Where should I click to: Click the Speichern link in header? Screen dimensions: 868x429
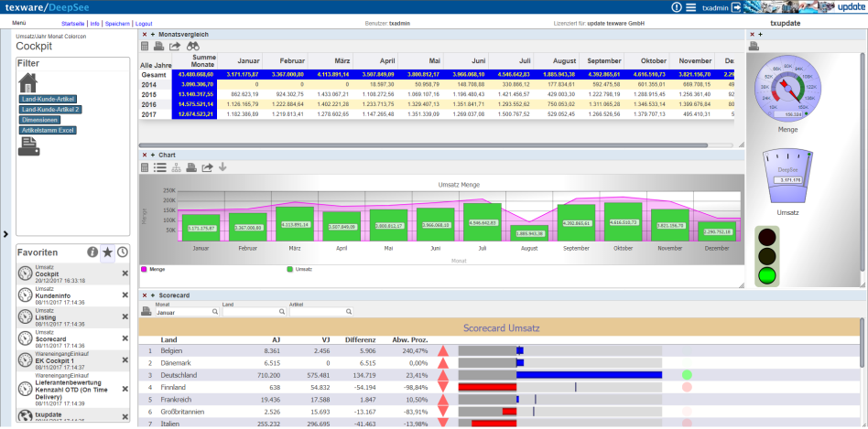point(116,22)
